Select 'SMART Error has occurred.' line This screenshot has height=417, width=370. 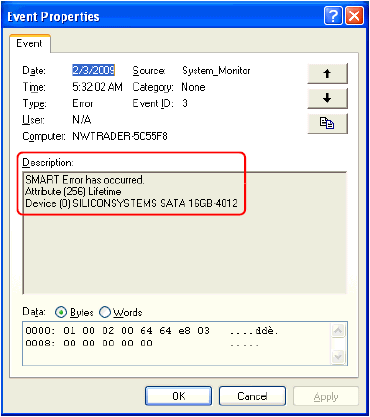(85, 180)
